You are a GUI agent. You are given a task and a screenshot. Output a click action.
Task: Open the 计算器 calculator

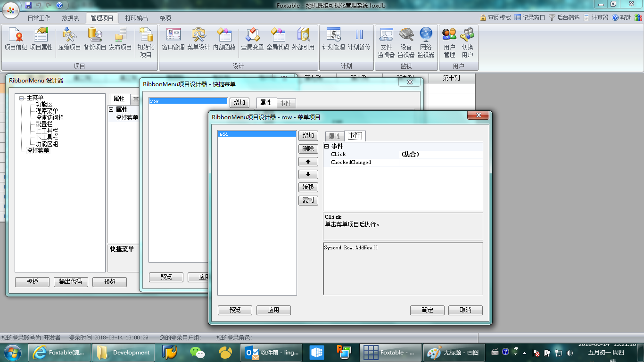pyautogui.click(x=596, y=17)
